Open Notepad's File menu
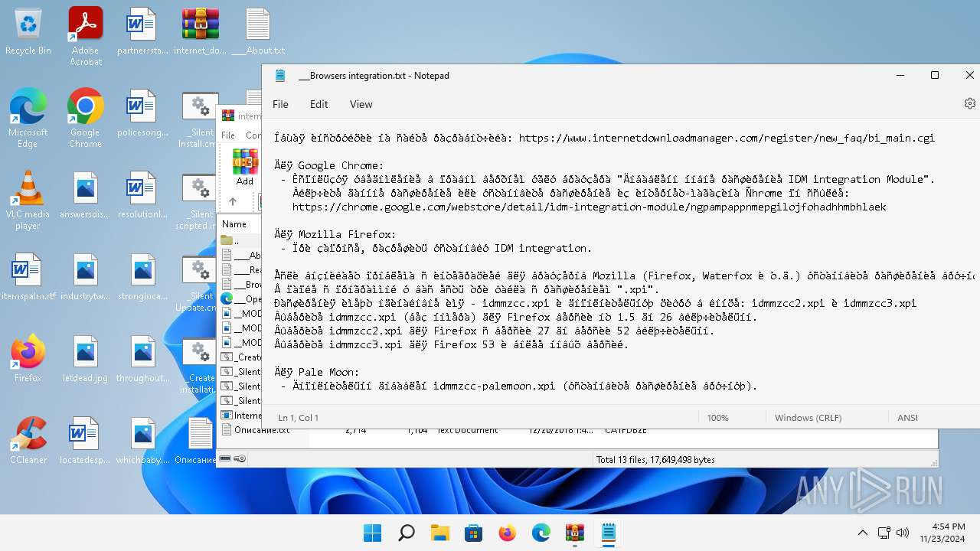 [x=281, y=104]
